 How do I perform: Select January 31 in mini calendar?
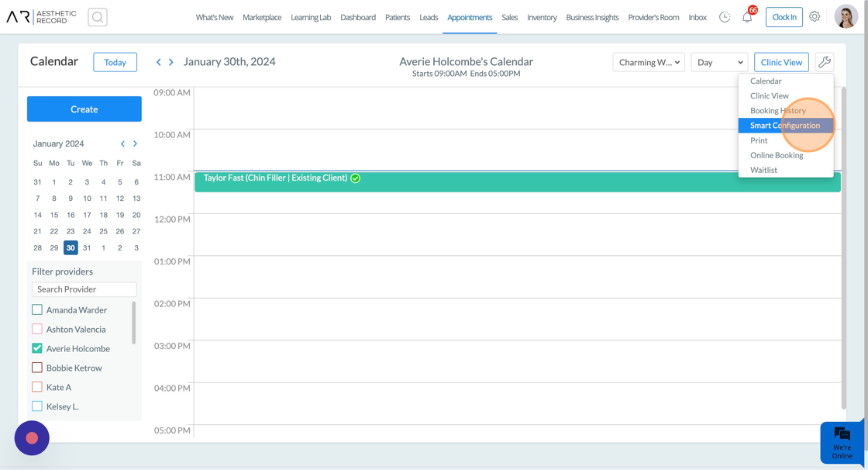(87, 247)
